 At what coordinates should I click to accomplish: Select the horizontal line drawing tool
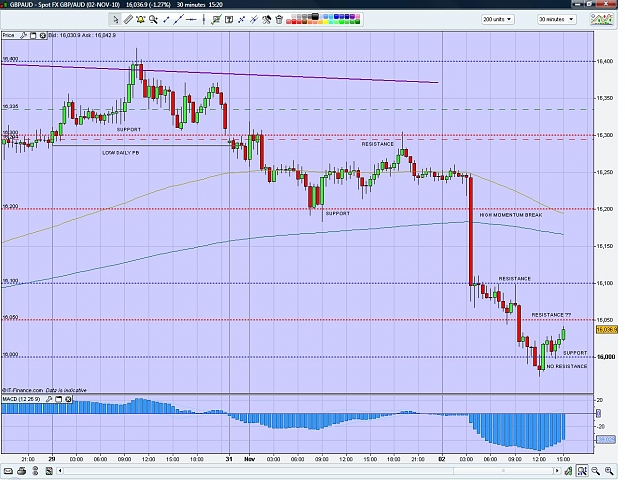[191, 19]
